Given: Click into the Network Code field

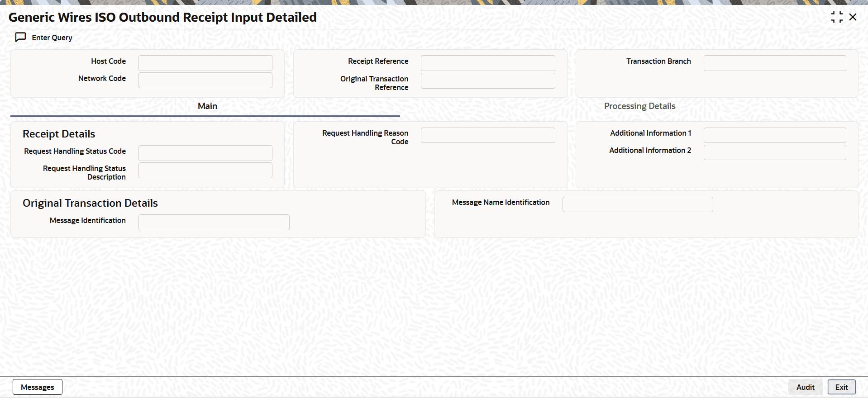Looking at the screenshot, I should [205, 80].
